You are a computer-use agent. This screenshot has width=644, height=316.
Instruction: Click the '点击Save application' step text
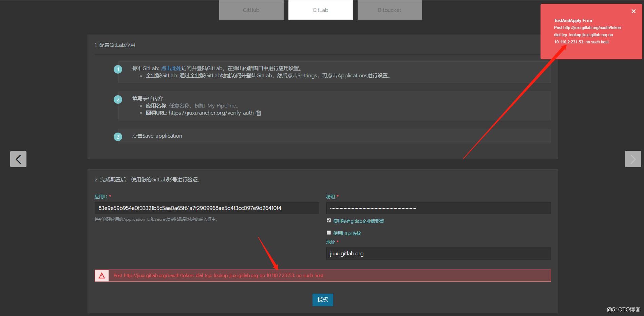[x=157, y=136]
